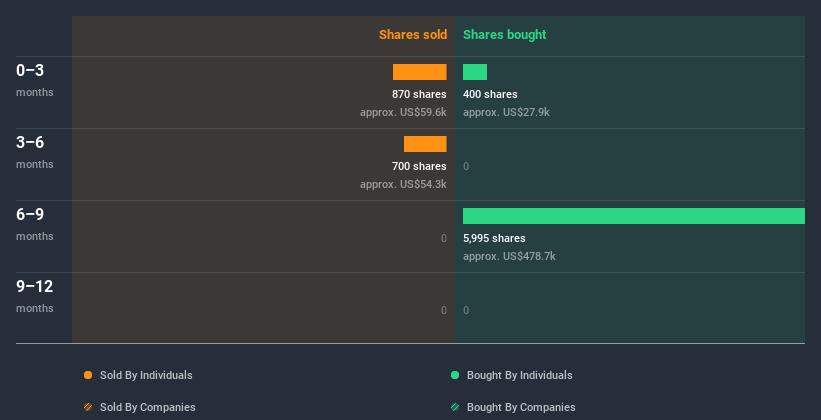This screenshot has width=821, height=420.
Task: Select the 'Bought By Companies' legend label
Action: [x=521, y=407]
